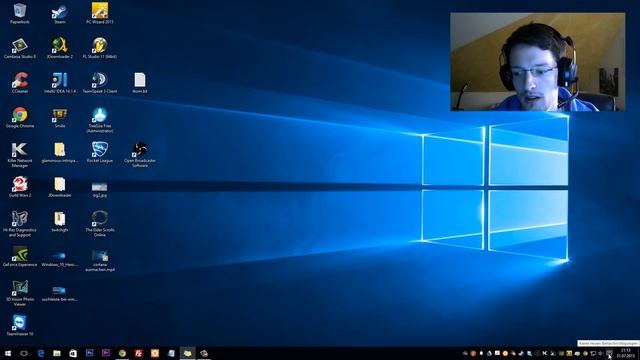Open File Explorer from the taskbar
The image size is (640, 360).
tap(57, 353)
